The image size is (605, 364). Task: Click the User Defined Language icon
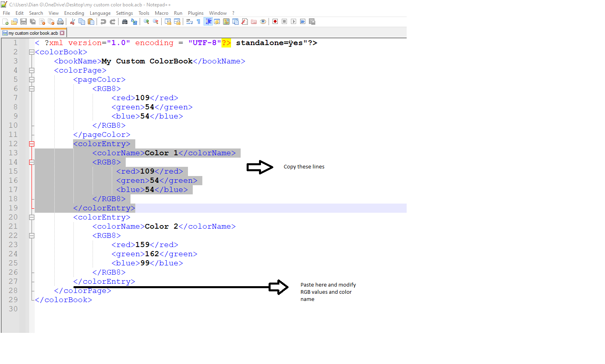click(x=217, y=22)
